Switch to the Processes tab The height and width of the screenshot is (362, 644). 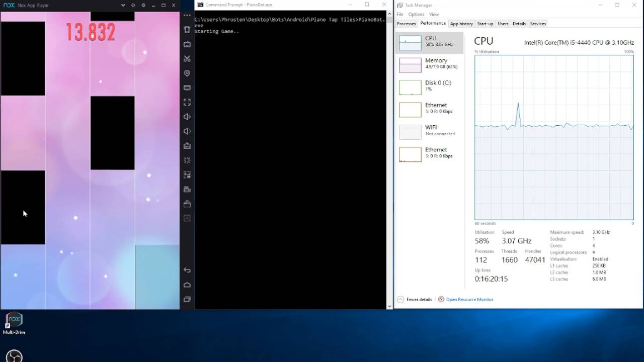click(x=406, y=24)
